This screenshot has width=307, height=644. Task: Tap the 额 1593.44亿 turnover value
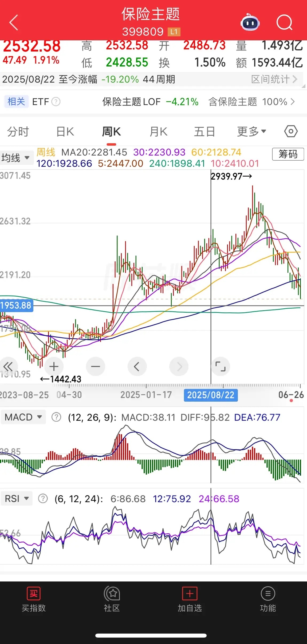[269, 63]
